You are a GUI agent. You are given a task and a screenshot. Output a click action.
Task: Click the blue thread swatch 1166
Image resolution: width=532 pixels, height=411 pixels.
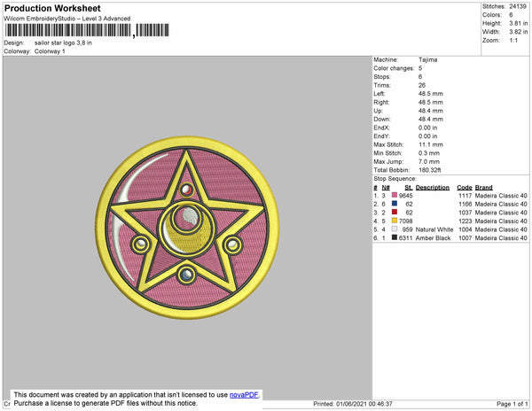395,204
